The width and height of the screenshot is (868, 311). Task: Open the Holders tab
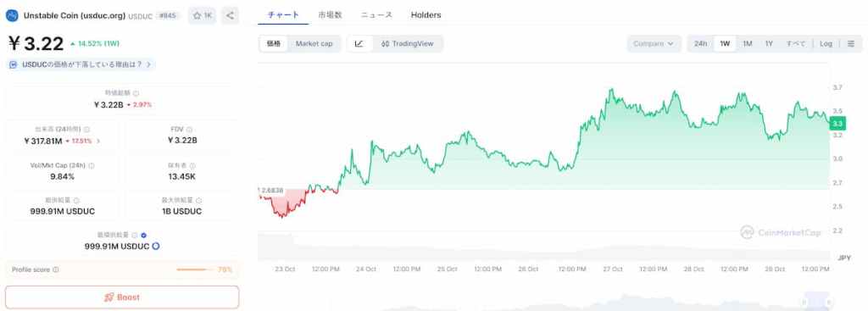coord(426,15)
